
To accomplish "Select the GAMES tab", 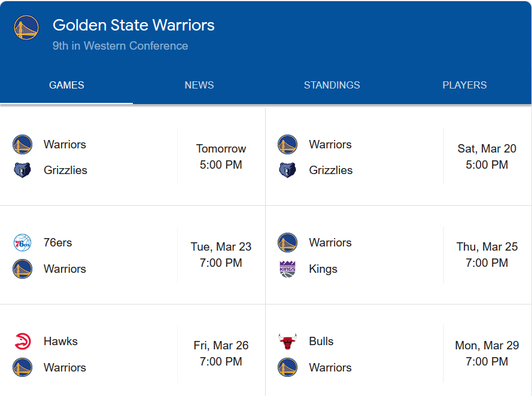I will (x=66, y=85).
